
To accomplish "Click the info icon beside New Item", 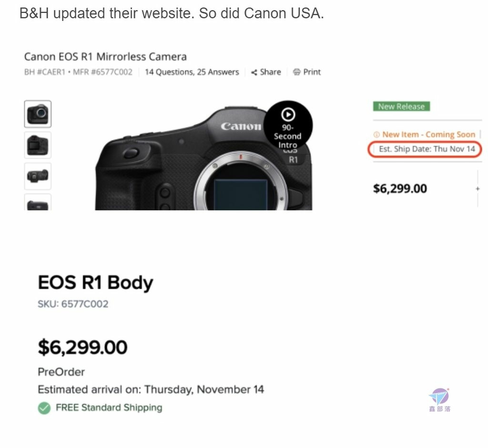I will coord(376,135).
